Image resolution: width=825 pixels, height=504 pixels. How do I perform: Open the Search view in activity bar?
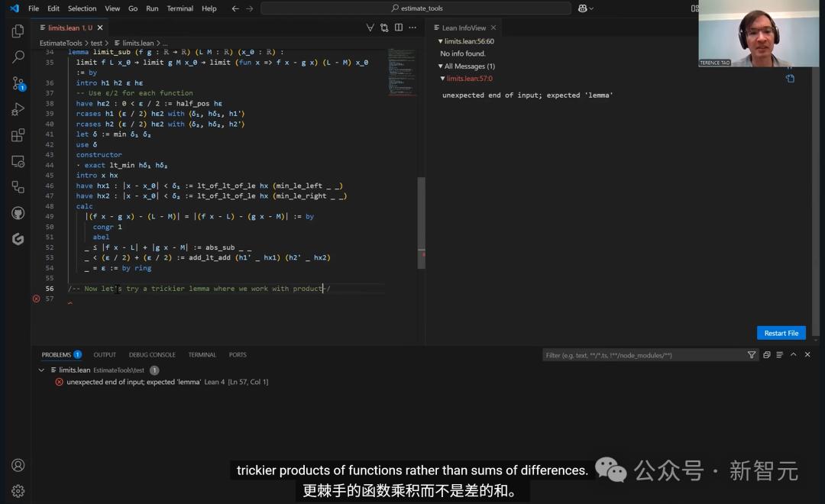click(x=18, y=57)
